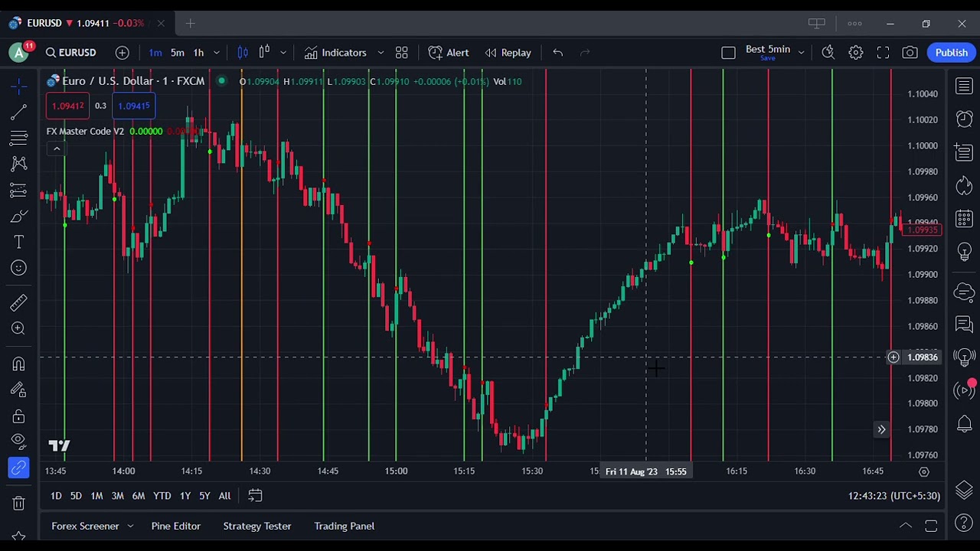Open the emoji icons tool
This screenshot has height=551, width=980.
click(18, 268)
